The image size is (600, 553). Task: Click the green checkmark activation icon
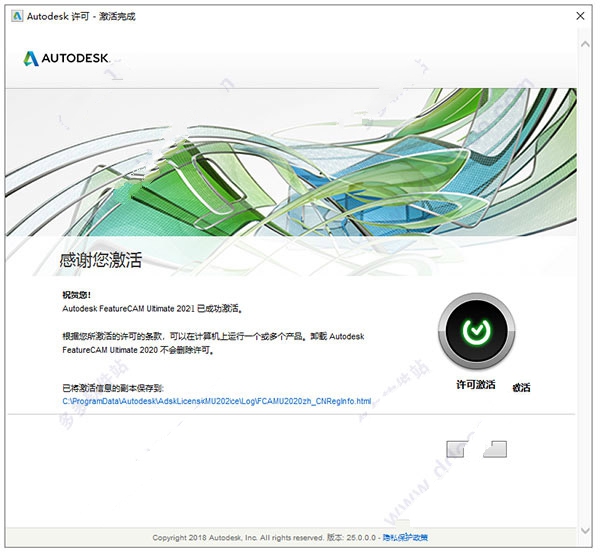pos(476,331)
